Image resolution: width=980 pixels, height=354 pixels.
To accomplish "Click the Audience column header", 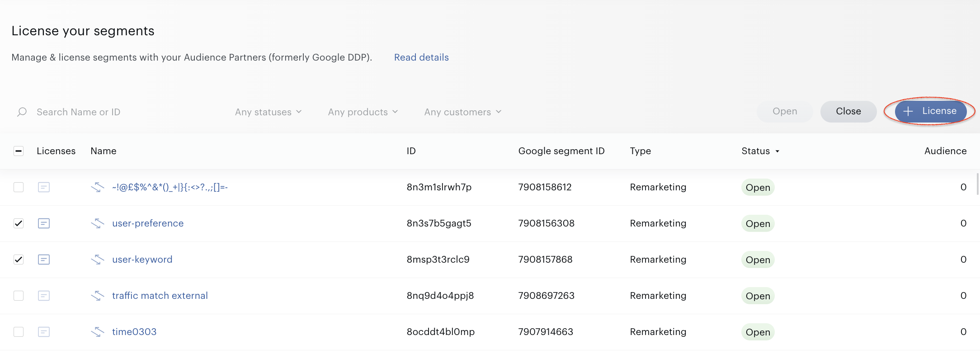I will click(x=946, y=151).
